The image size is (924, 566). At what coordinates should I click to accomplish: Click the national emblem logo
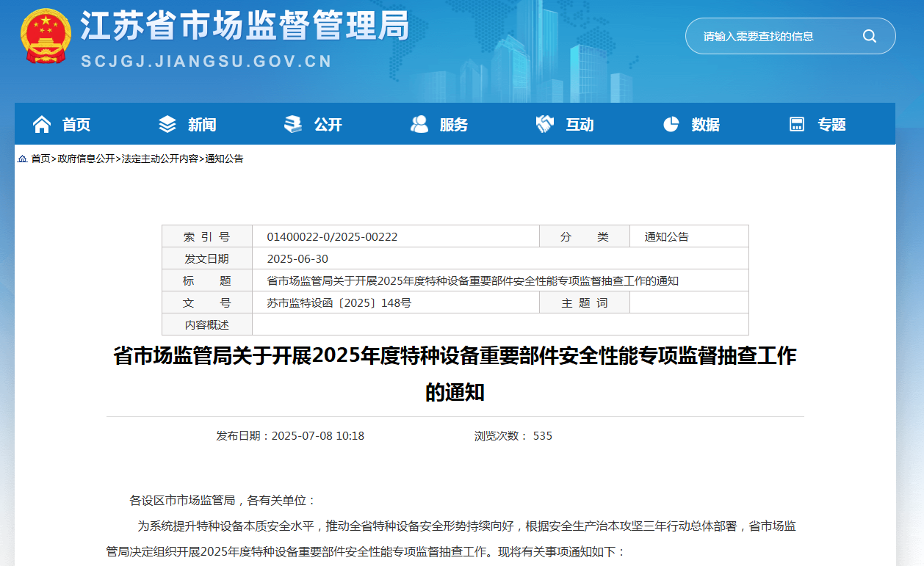coord(46,37)
